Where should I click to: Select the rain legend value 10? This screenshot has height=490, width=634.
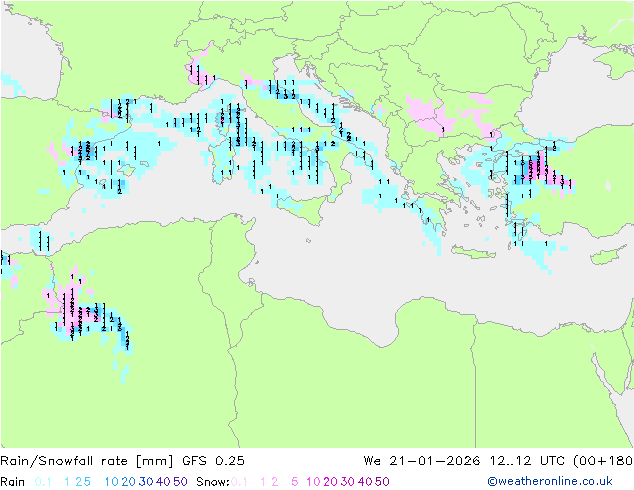point(111,482)
